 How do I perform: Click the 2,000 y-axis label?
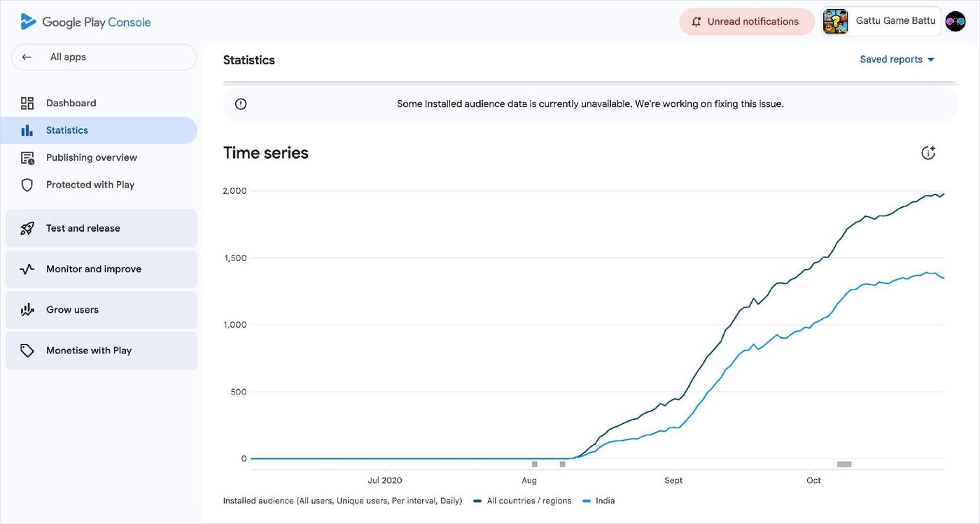(x=234, y=191)
